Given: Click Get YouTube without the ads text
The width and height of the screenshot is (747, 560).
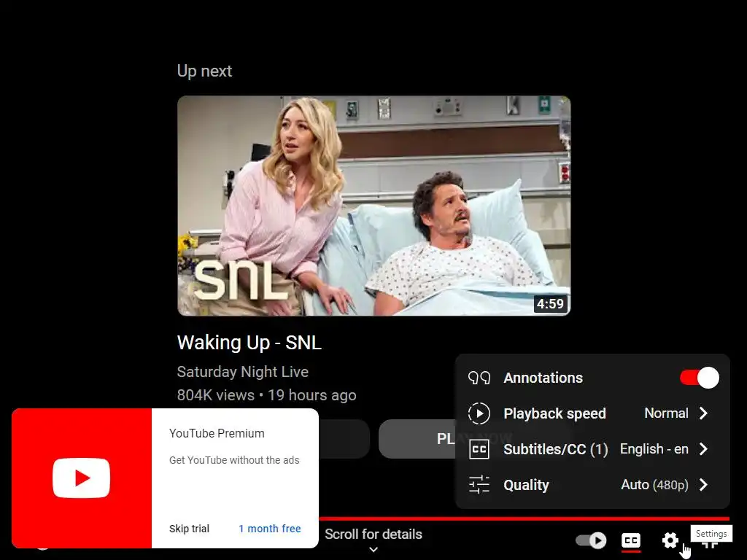Looking at the screenshot, I should click(234, 460).
